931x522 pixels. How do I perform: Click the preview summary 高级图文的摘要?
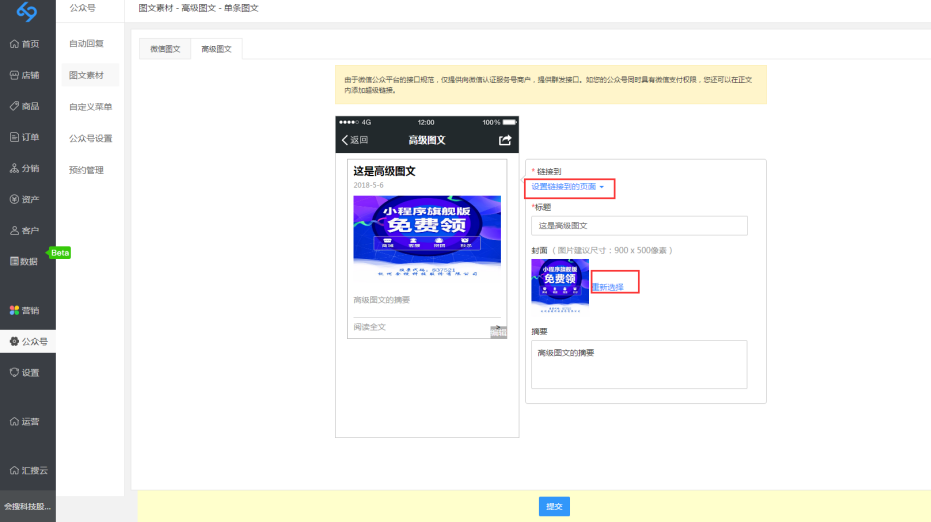[x=382, y=300]
